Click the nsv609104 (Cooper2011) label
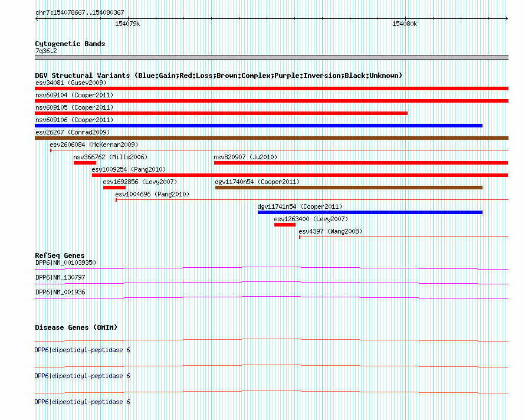525x420 pixels. (74, 95)
